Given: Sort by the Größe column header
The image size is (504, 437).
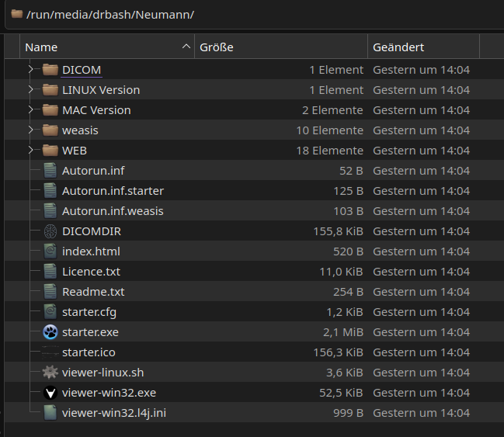Looking at the screenshot, I should point(280,47).
